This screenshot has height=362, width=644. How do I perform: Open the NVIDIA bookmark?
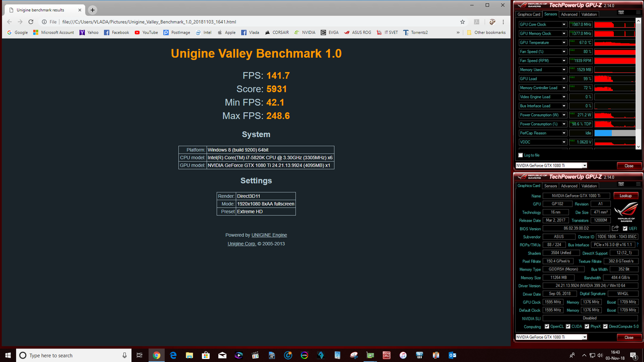click(x=305, y=32)
